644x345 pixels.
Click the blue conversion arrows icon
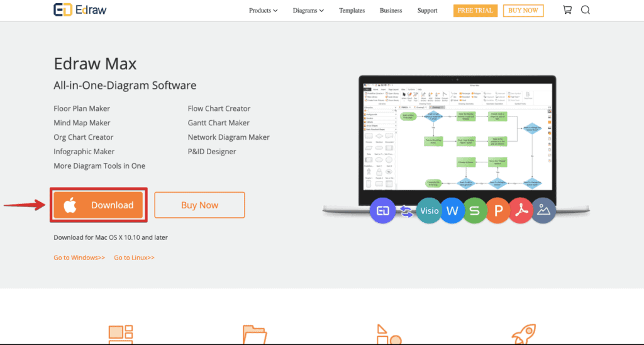[406, 211]
